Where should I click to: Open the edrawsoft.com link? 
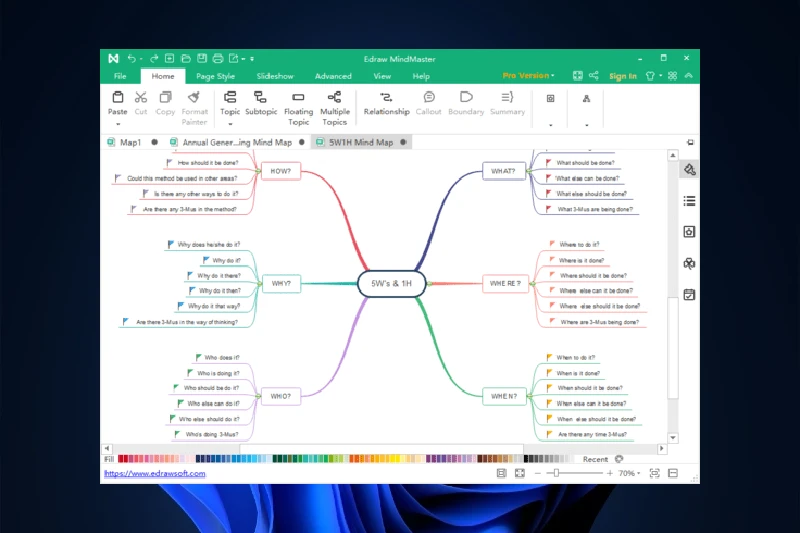pyautogui.click(x=154, y=473)
